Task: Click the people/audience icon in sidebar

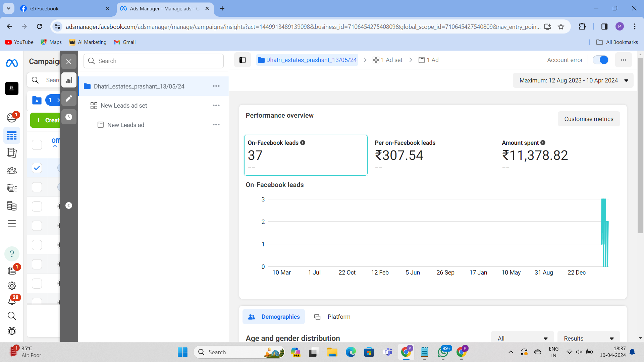Action: pyautogui.click(x=11, y=170)
